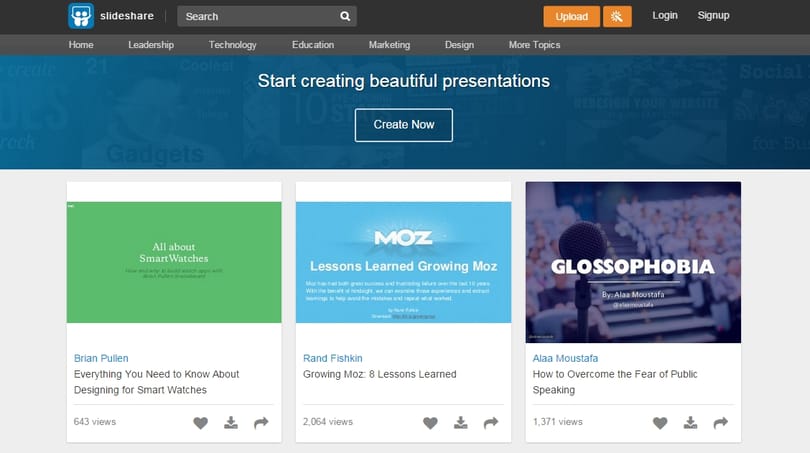Image resolution: width=810 pixels, height=453 pixels.
Task: Download the Public Speaking presentation
Action: coord(690,423)
